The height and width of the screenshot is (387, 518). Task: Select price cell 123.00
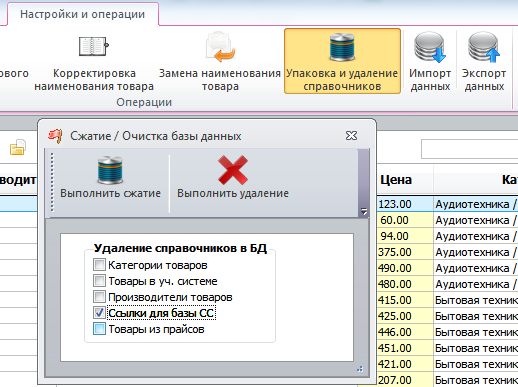tap(405, 204)
